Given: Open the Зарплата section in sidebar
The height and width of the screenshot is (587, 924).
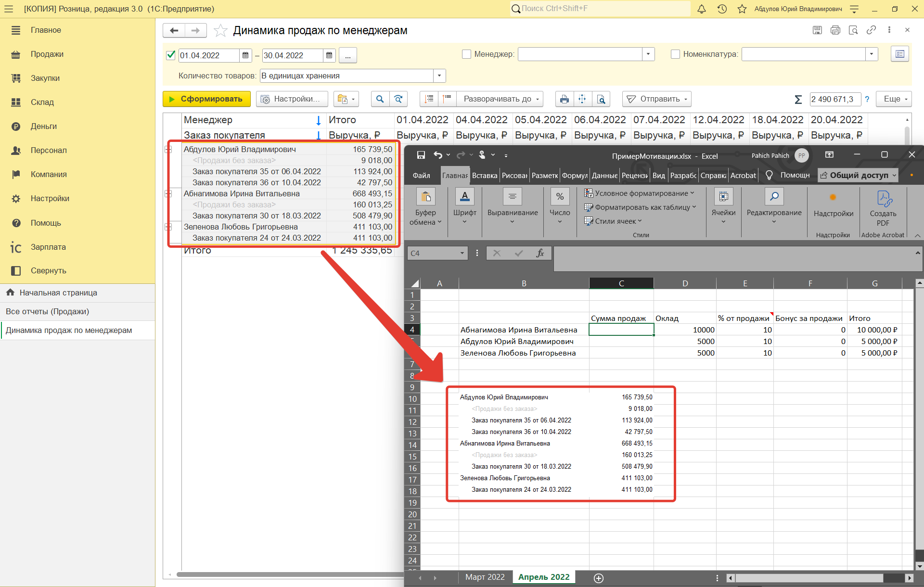Looking at the screenshot, I should tap(48, 247).
